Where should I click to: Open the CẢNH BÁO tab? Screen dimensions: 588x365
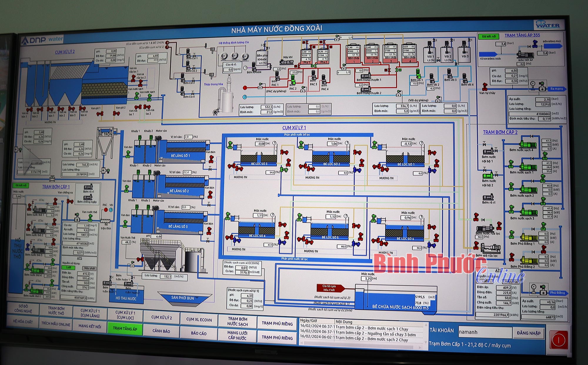tap(161, 331)
